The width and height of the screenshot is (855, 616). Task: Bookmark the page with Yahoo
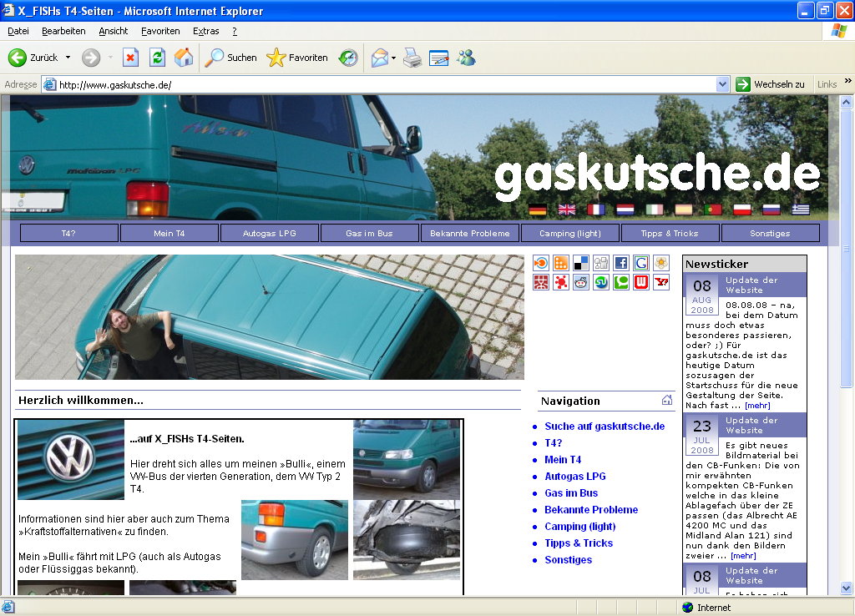tap(661, 282)
